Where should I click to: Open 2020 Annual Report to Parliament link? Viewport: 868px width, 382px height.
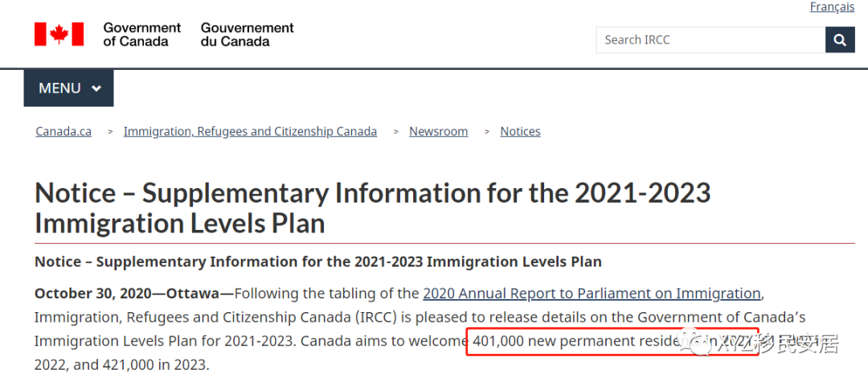592,294
